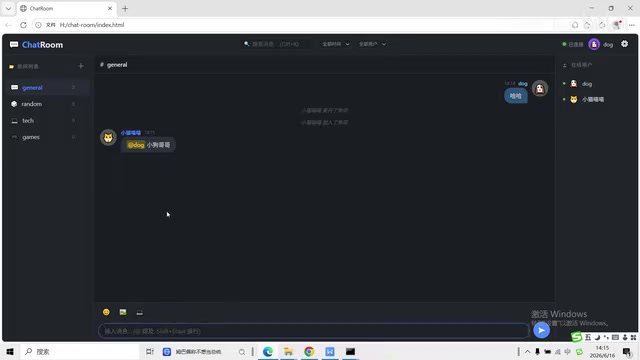Open settings via the gear icon
This screenshot has width=640, height=360.
tap(624, 44)
